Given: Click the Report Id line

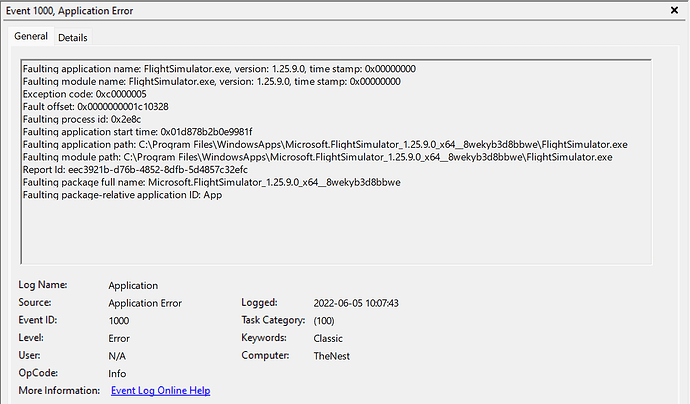Looking at the screenshot, I should [135, 170].
